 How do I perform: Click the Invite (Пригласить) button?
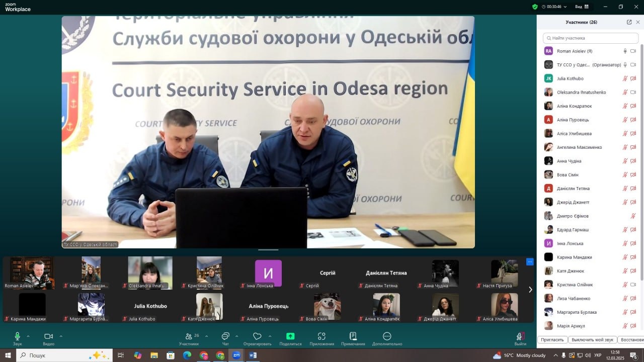552,340
